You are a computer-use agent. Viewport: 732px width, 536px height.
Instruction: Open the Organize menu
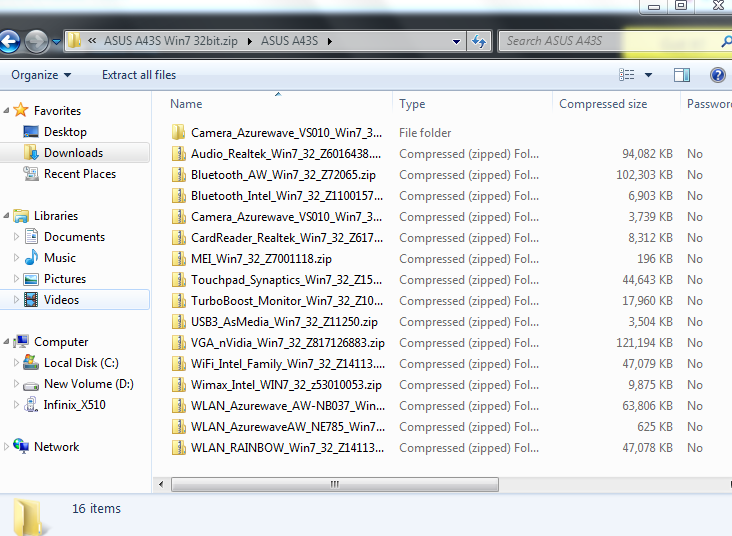[x=41, y=75]
